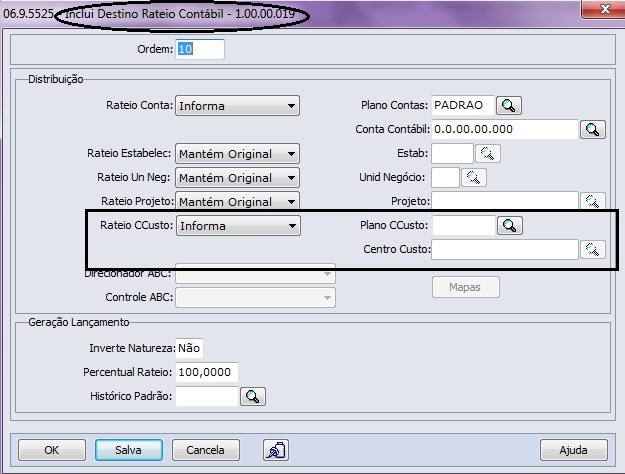This screenshot has width=625, height=474.
Task: Click the Centro Custo input field
Action: [x=505, y=250]
